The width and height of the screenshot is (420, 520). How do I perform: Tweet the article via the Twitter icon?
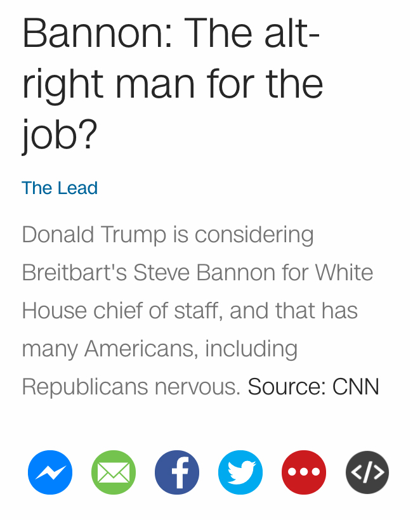[x=240, y=472]
